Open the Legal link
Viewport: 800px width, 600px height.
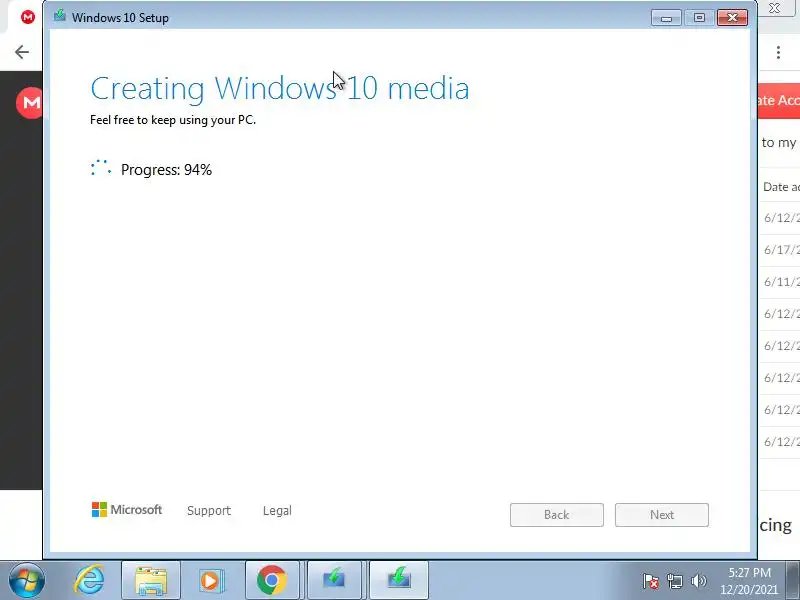click(x=277, y=510)
